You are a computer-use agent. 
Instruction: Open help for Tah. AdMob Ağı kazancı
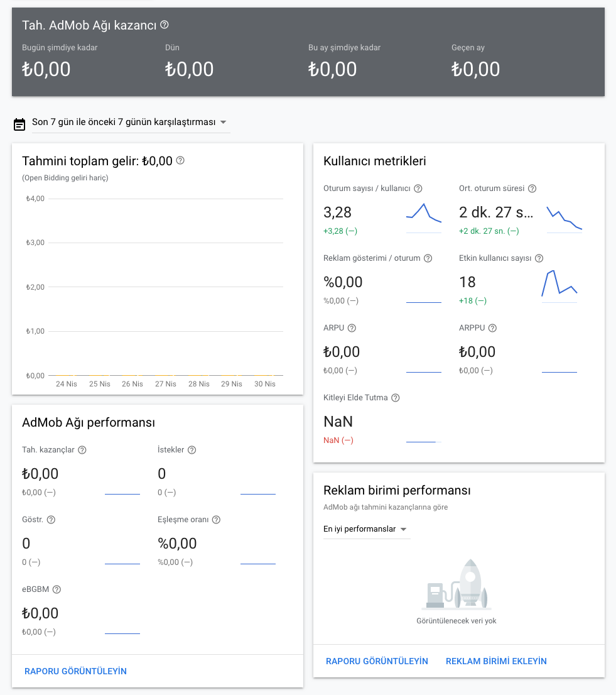point(165,25)
